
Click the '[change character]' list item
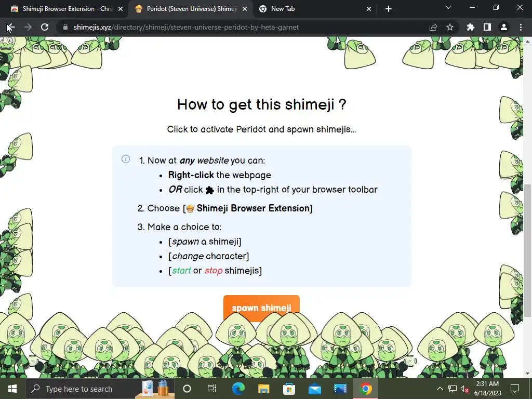pos(209,256)
